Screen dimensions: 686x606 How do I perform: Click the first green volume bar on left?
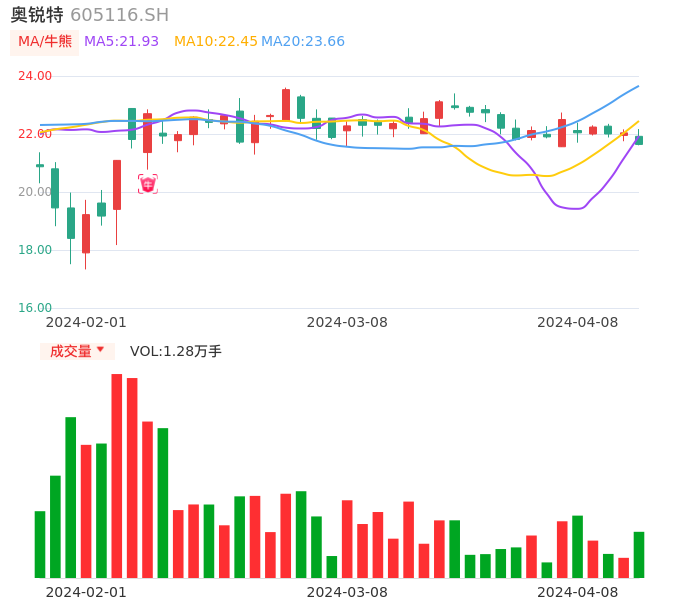point(40,544)
